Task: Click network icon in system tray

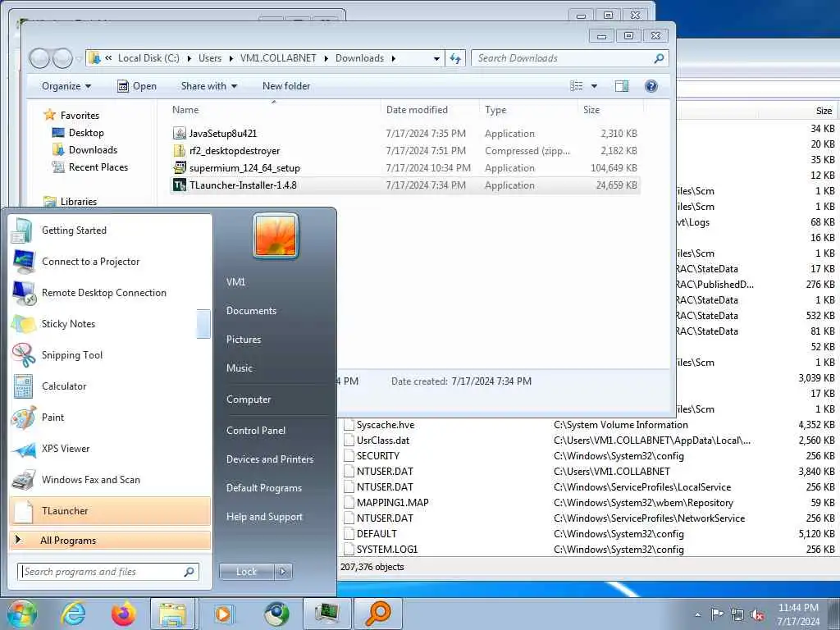Action: pos(737,614)
